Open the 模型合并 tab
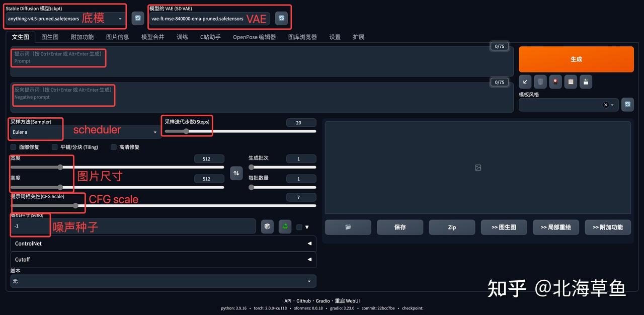644x315 pixels. point(152,37)
